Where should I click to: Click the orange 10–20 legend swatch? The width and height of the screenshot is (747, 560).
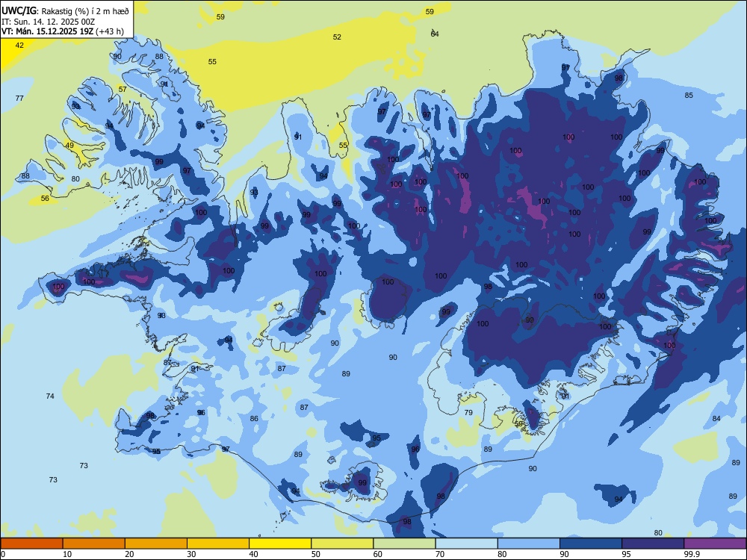point(94,544)
